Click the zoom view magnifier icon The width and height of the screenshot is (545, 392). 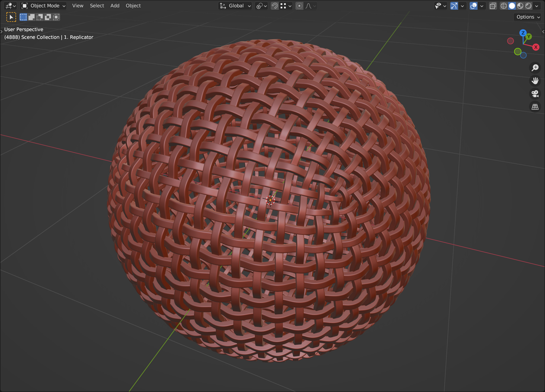coord(535,67)
